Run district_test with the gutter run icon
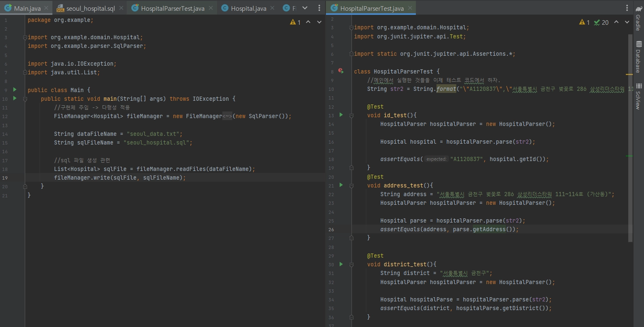This screenshot has width=644, height=327. coord(341,264)
